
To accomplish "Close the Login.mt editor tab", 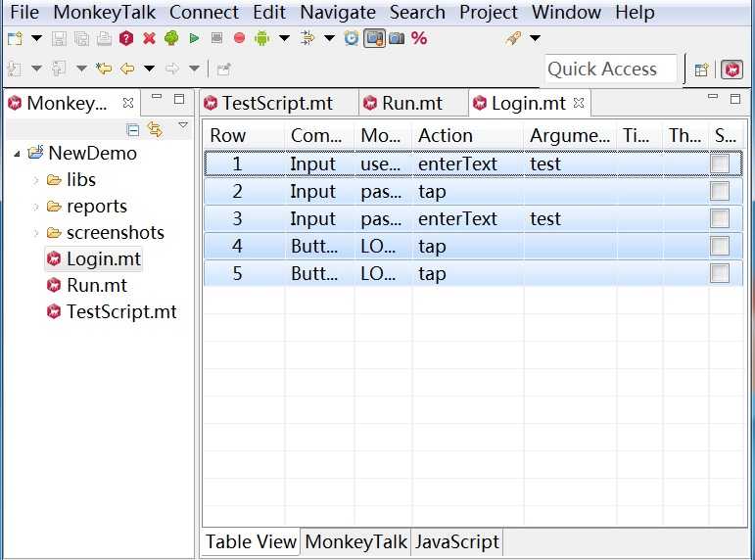I will 579,103.
